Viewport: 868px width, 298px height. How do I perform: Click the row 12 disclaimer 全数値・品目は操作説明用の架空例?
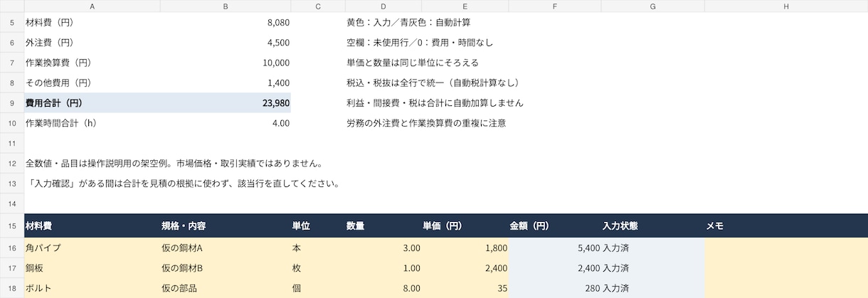[x=174, y=163]
